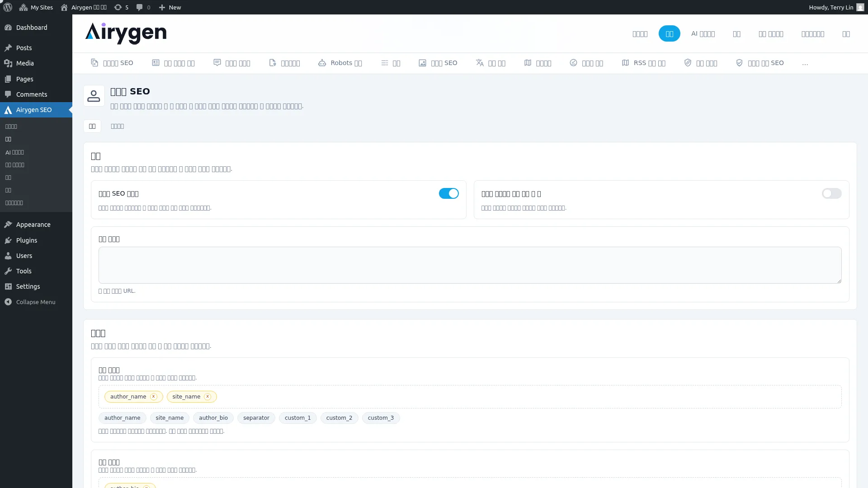Collapse the sidebar with Collapse Menu
868x488 pixels.
pos(36,302)
